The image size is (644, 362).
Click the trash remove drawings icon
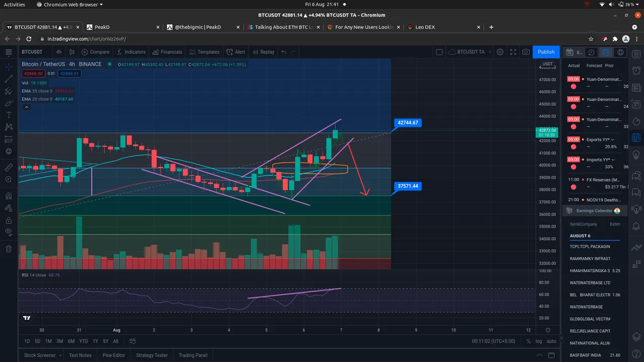click(x=9, y=249)
